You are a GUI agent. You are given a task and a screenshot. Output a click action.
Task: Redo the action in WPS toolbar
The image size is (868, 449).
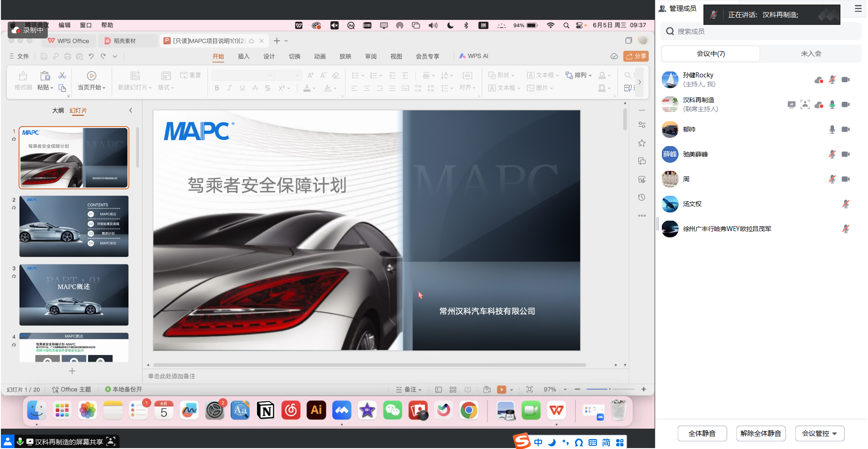click(103, 57)
